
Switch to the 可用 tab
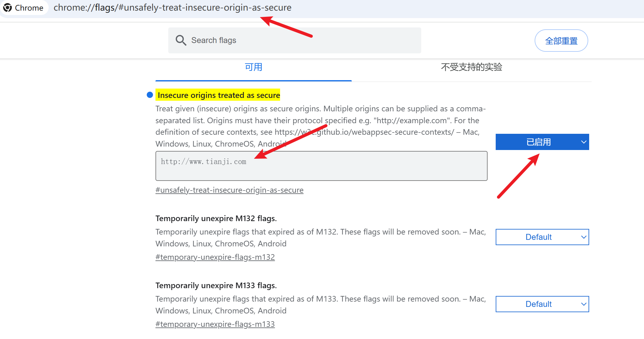(x=253, y=67)
